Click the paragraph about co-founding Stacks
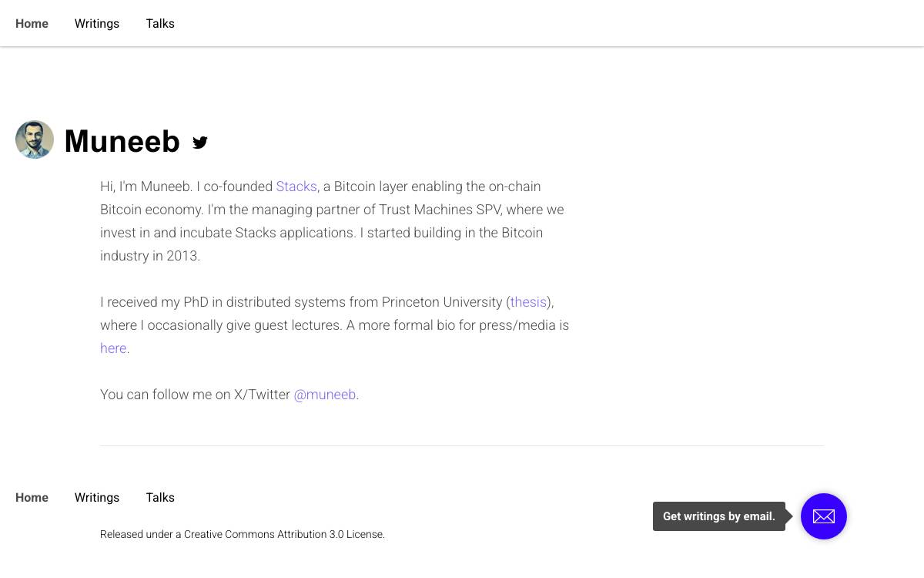924x578 pixels. 332,221
